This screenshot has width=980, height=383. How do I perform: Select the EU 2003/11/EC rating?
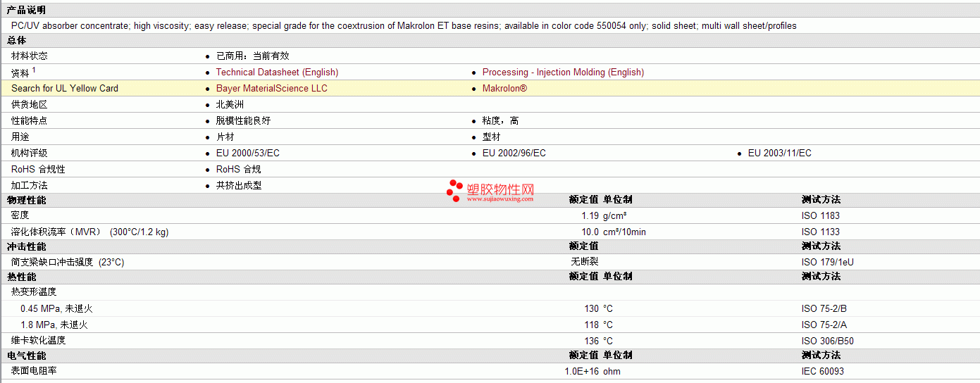coord(780,153)
